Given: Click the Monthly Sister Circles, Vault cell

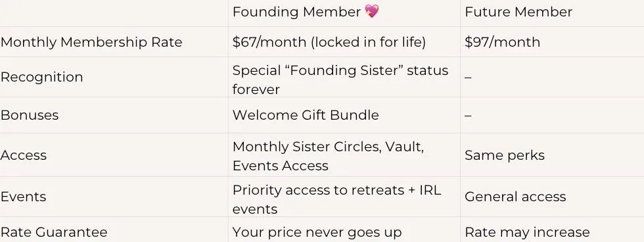Looking at the screenshot, I should (x=328, y=156).
